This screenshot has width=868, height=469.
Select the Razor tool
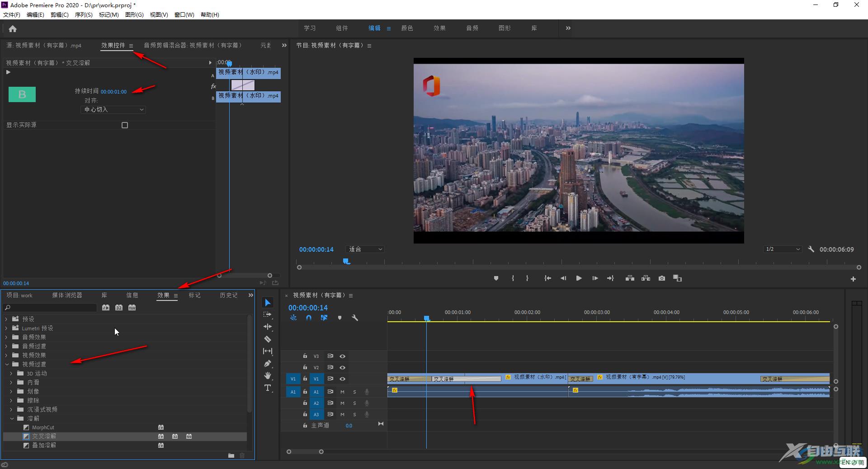(x=268, y=339)
